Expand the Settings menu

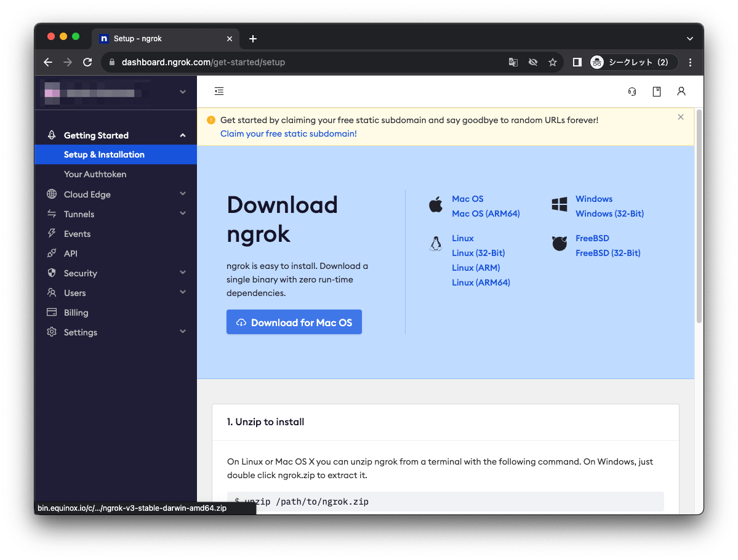point(116,332)
